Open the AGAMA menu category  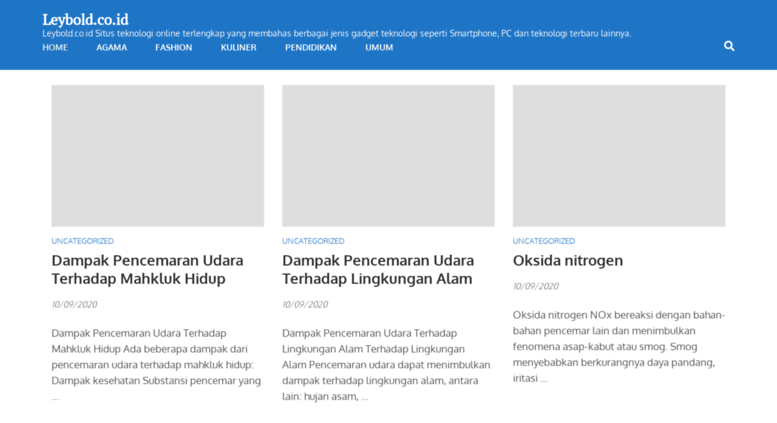point(111,48)
